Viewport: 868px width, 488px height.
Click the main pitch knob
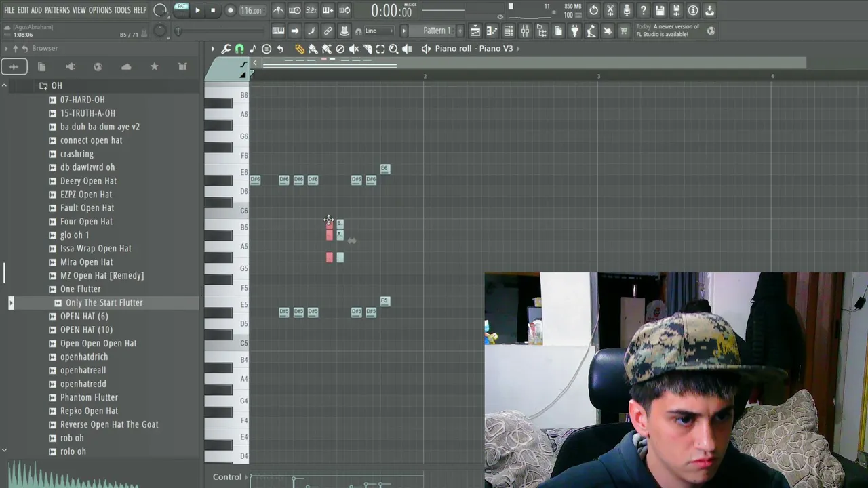[160, 30]
